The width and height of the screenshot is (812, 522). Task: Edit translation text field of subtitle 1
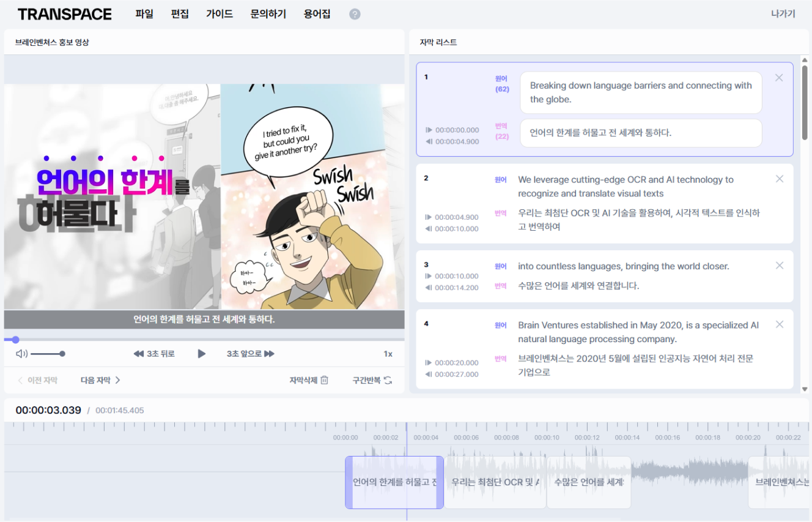tap(640, 133)
